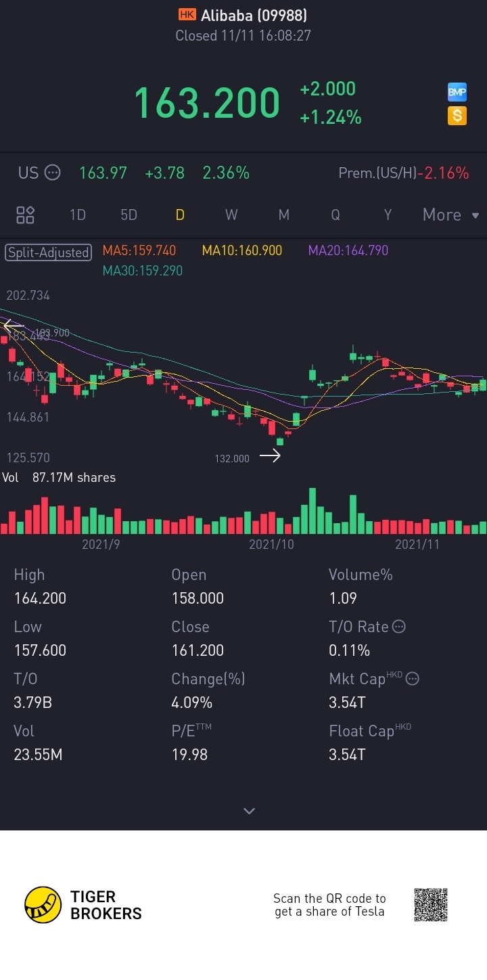The width and height of the screenshot is (487, 980).
Task: Tap the P/E TTM value 19.98
Action: click(189, 755)
